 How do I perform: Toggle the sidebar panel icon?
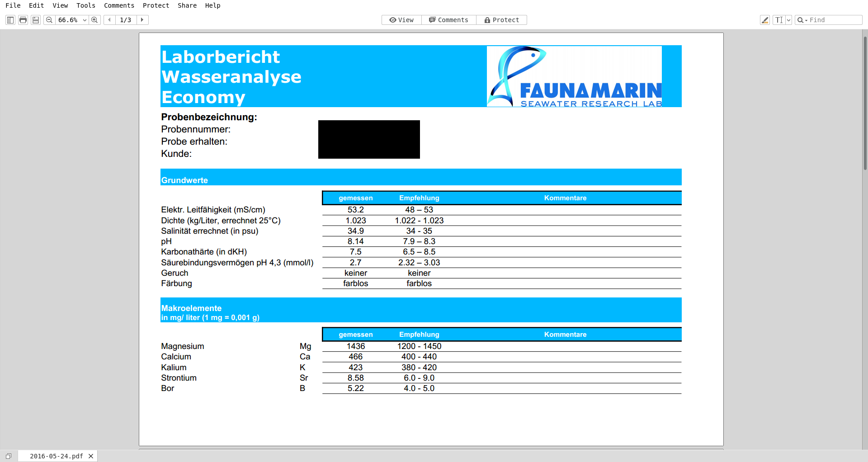pos(10,20)
